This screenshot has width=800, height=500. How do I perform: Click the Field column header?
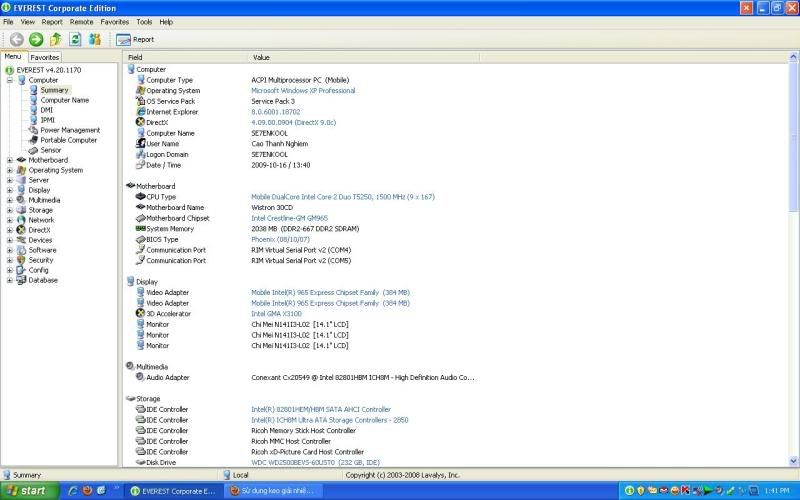[x=186, y=57]
